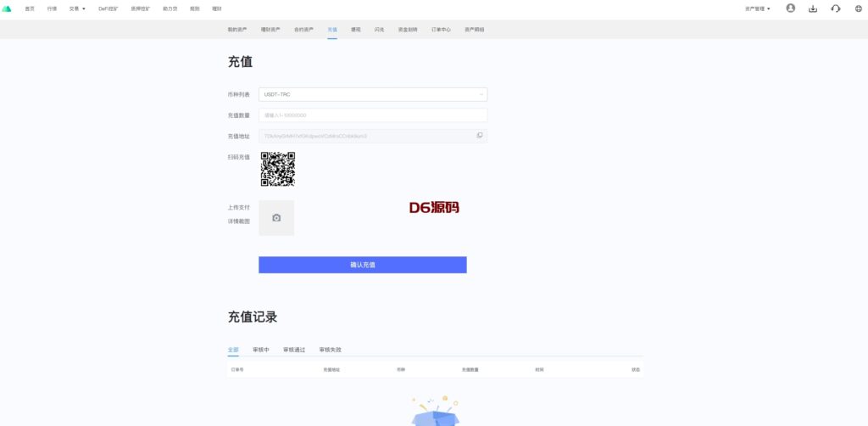Click the 充值地址 address field
The image size is (868, 426).
click(x=373, y=136)
